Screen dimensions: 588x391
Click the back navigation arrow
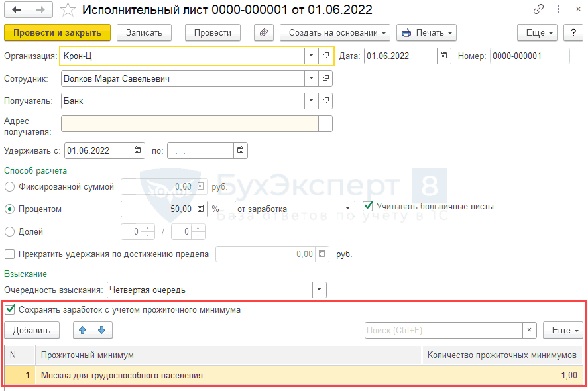17,10
